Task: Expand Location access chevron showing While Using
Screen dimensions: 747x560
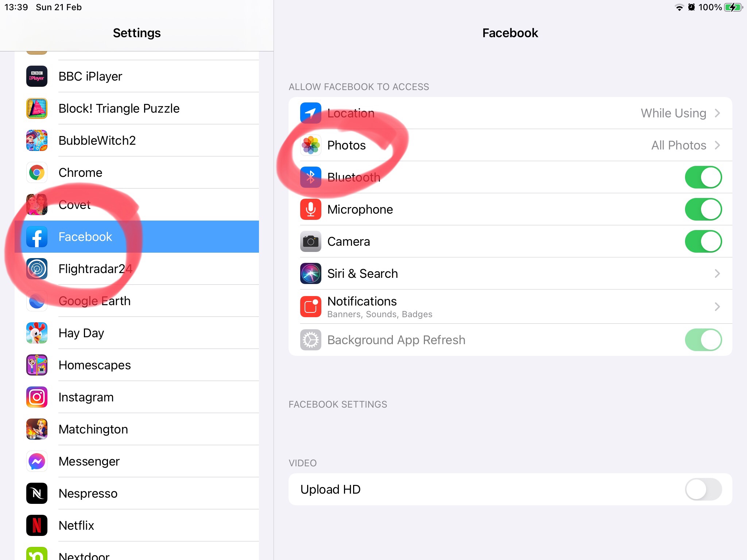Action: coord(717,113)
